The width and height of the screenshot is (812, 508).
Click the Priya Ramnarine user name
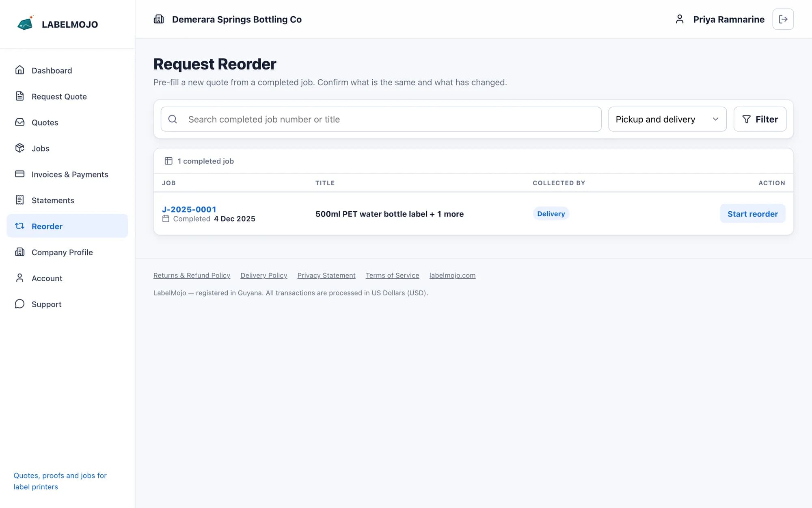[x=728, y=19]
